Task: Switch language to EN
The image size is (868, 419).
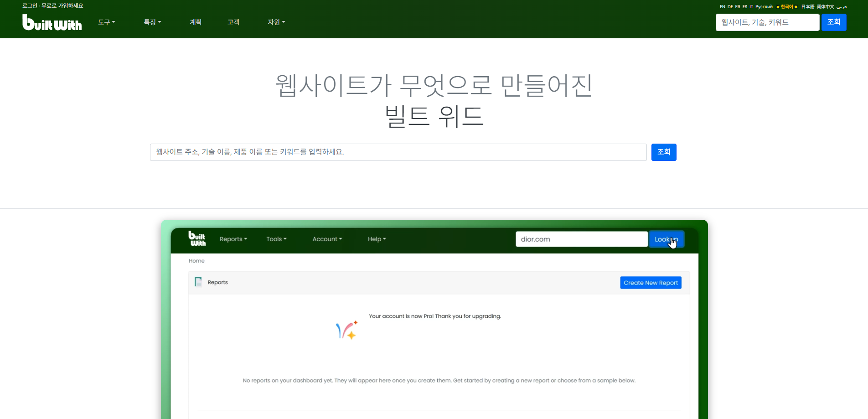Action: pyautogui.click(x=723, y=7)
